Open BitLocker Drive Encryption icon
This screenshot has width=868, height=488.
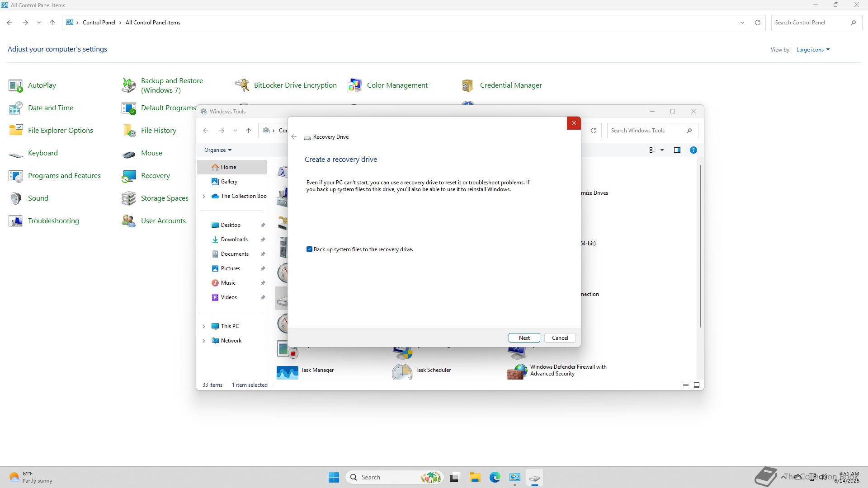(x=242, y=85)
